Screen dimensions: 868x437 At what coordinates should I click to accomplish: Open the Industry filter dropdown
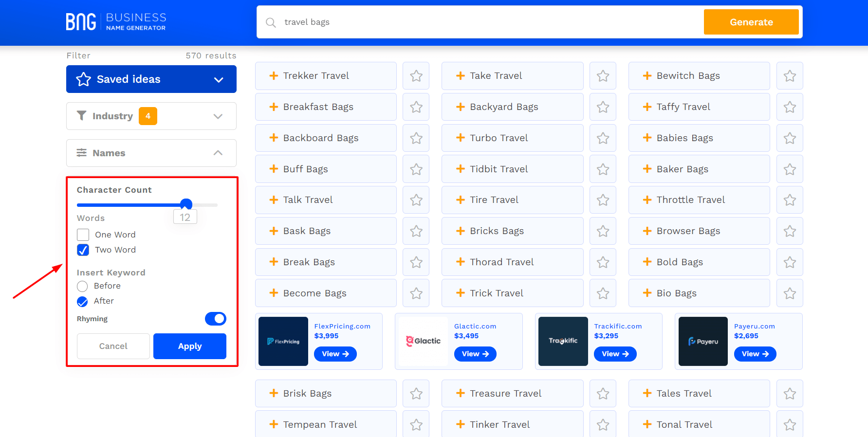pyautogui.click(x=151, y=116)
